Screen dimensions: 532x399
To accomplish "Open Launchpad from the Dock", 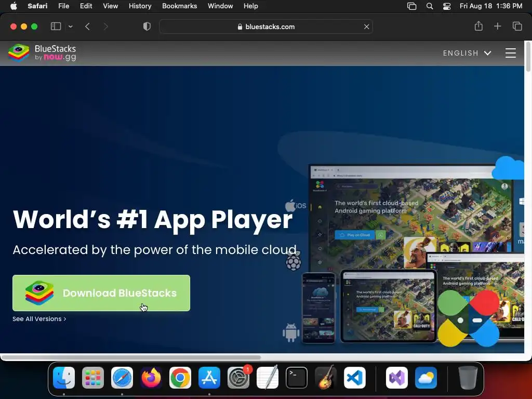I will (x=93, y=378).
